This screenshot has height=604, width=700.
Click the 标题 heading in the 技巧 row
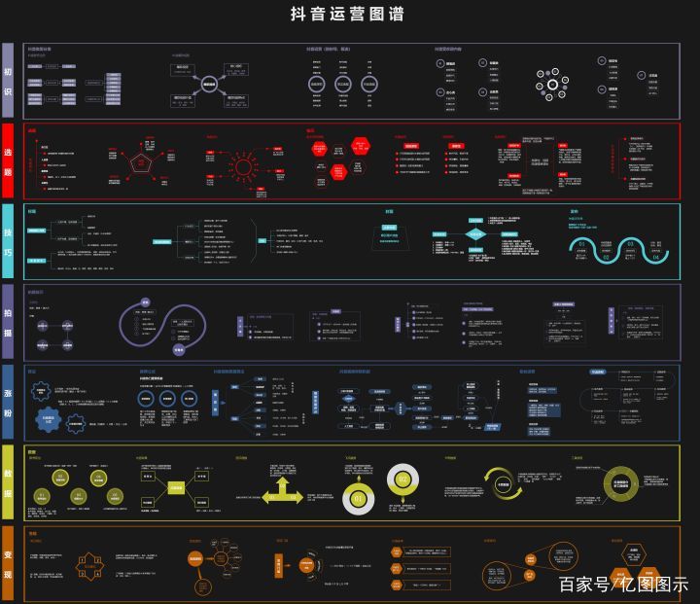tap(32, 211)
